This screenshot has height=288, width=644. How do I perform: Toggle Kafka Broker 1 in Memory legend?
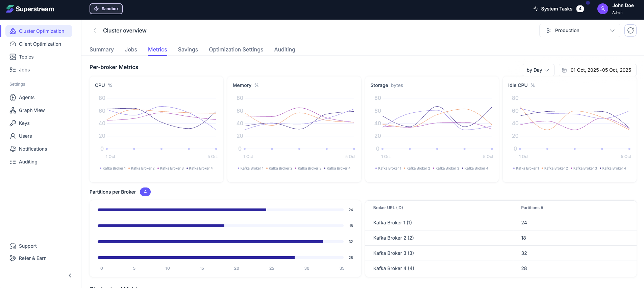pyautogui.click(x=251, y=168)
